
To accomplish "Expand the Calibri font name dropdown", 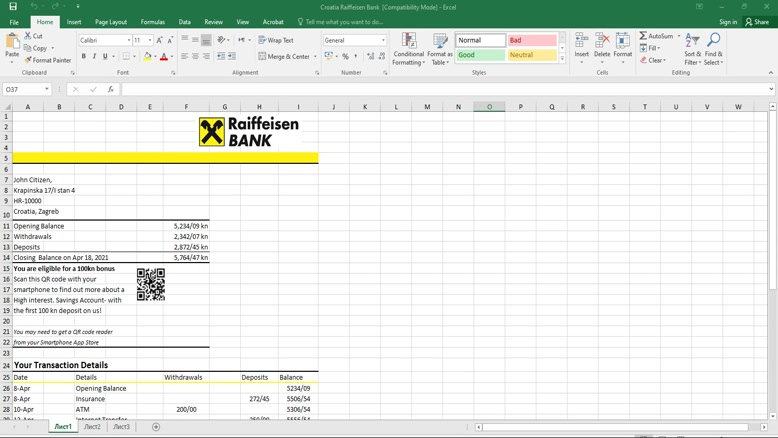I will pos(129,40).
